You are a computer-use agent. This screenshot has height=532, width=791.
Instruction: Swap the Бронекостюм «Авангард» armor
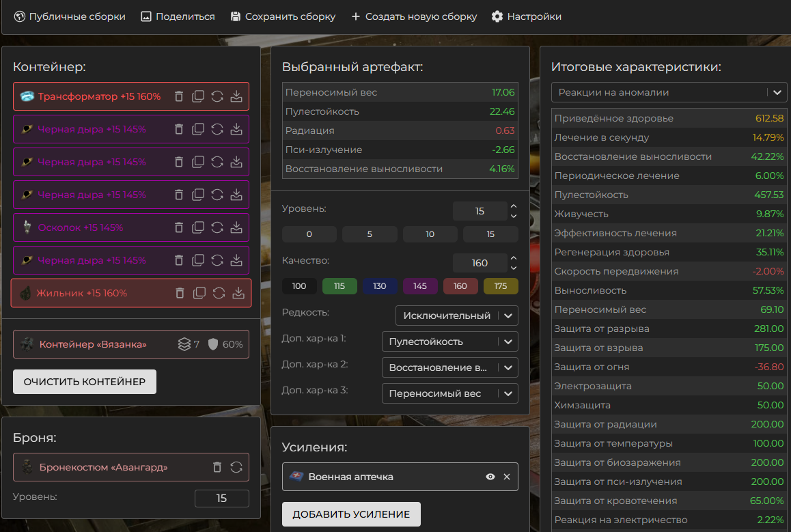[236, 467]
